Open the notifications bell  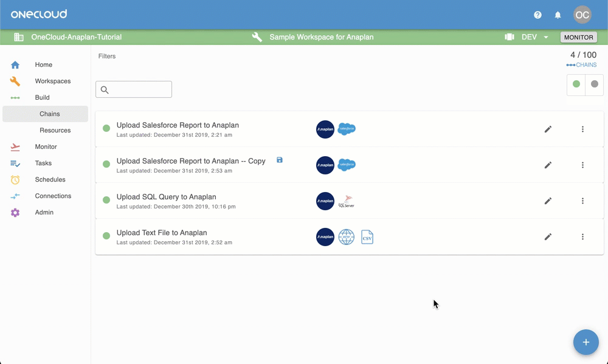(x=558, y=15)
